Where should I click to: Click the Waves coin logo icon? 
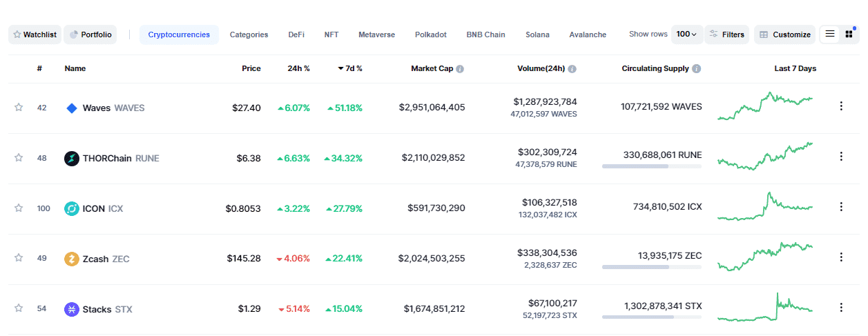coord(71,108)
